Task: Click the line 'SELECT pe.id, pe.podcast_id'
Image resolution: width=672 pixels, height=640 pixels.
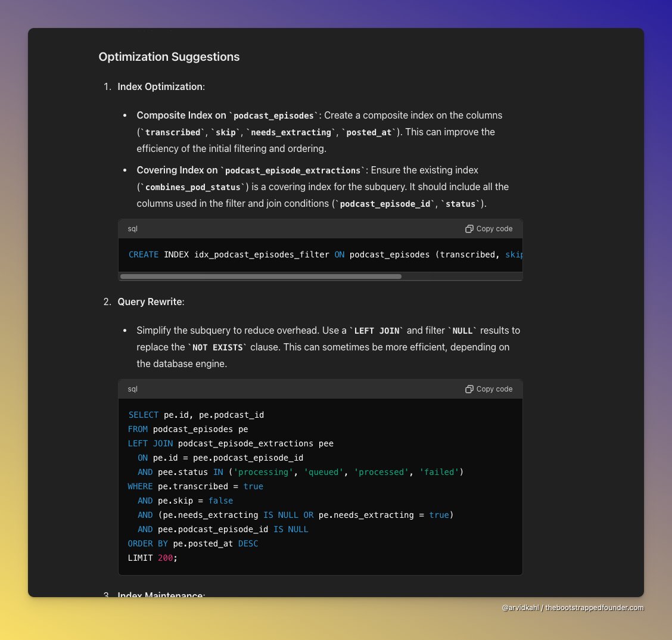Action: 196,415
